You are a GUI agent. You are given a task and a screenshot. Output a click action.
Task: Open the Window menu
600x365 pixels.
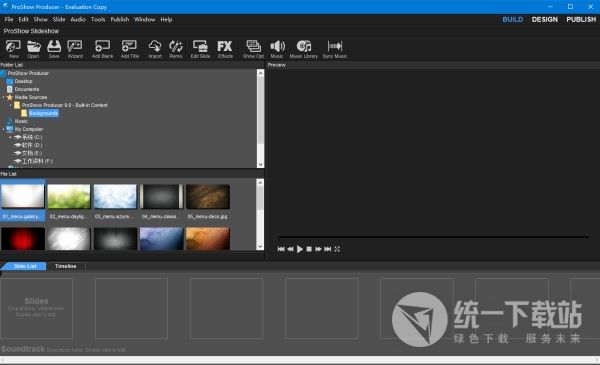[145, 19]
